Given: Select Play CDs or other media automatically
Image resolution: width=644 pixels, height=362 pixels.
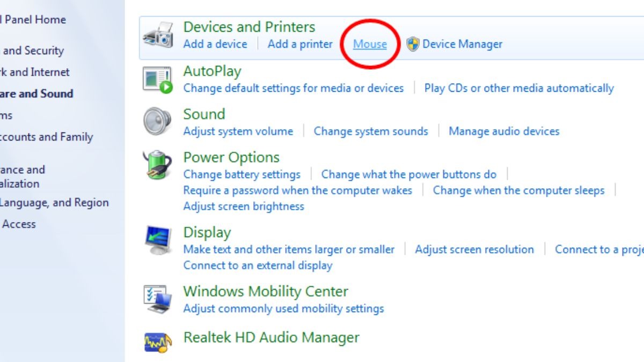Looking at the screenshot, I should (x=519, y=88).
